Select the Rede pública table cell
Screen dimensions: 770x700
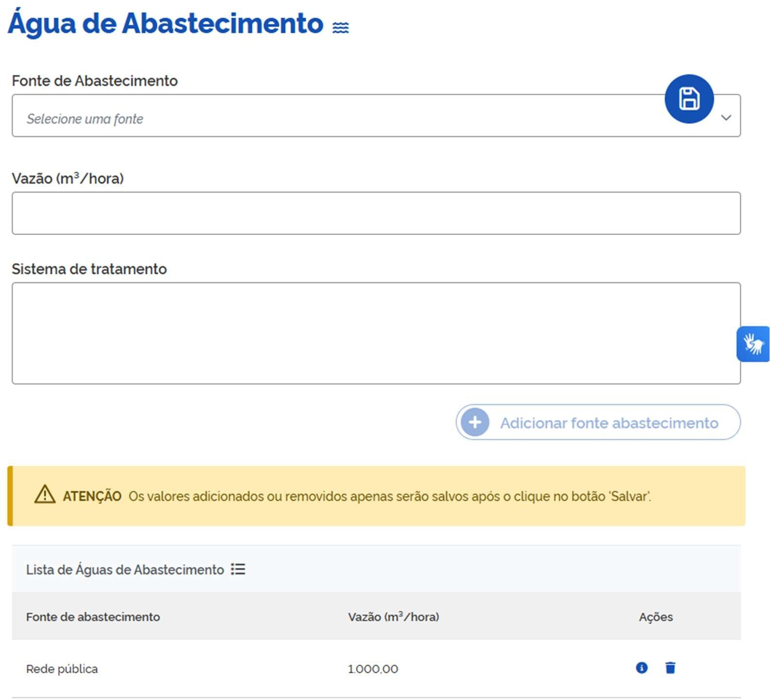pyautogui.click(x=62, y=669)
